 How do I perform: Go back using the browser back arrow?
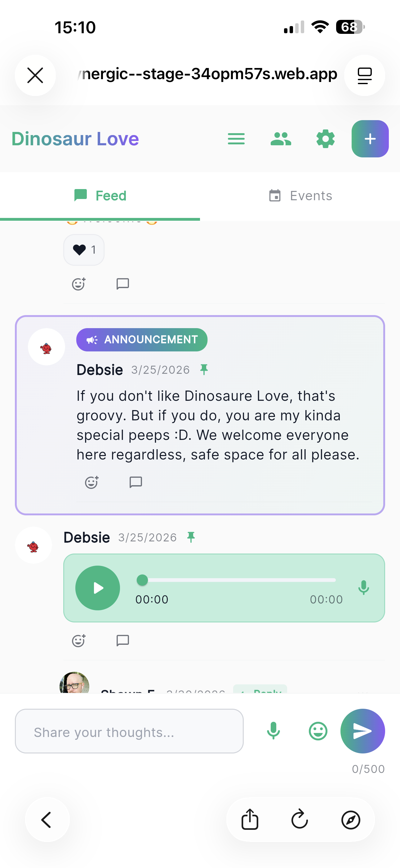(x=47, y=820)
